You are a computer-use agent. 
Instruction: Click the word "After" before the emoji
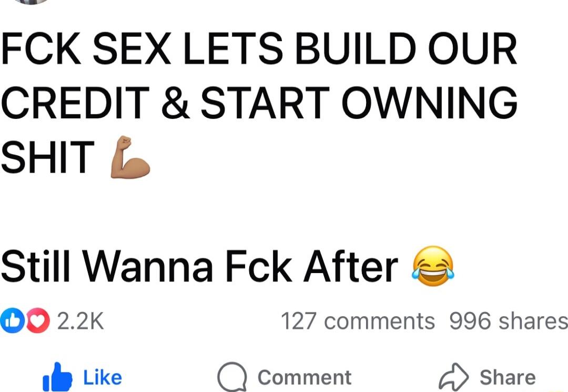click(x=351, y=266)
